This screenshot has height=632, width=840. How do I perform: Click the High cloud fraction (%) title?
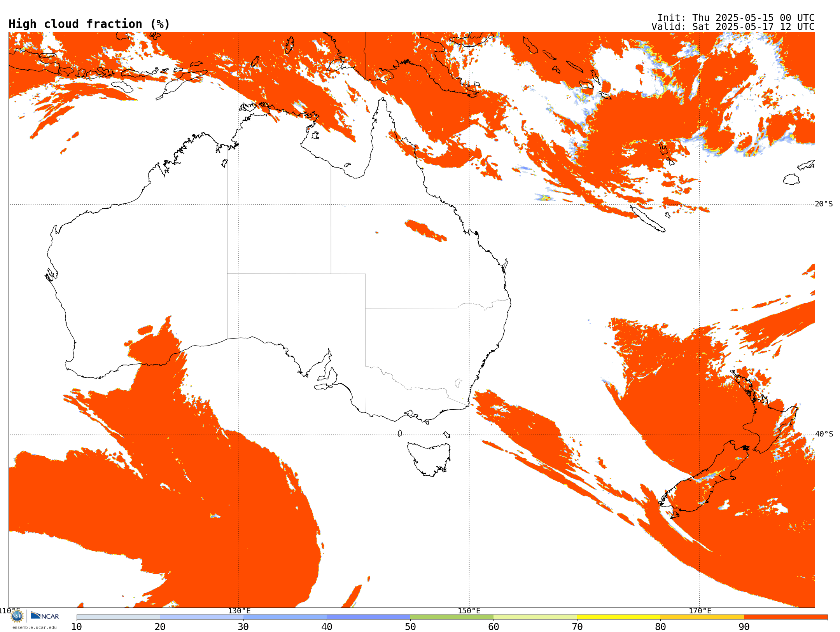pos(89,24)
